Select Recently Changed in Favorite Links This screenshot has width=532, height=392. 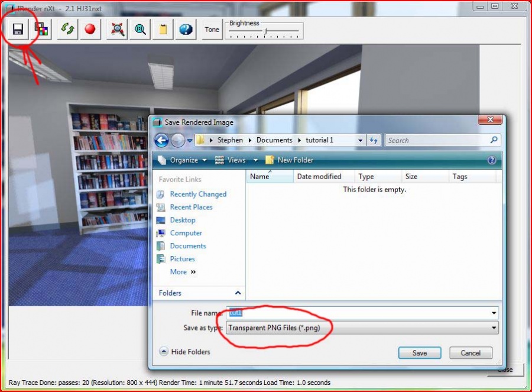pyautogui.click(x=198, y=195)
